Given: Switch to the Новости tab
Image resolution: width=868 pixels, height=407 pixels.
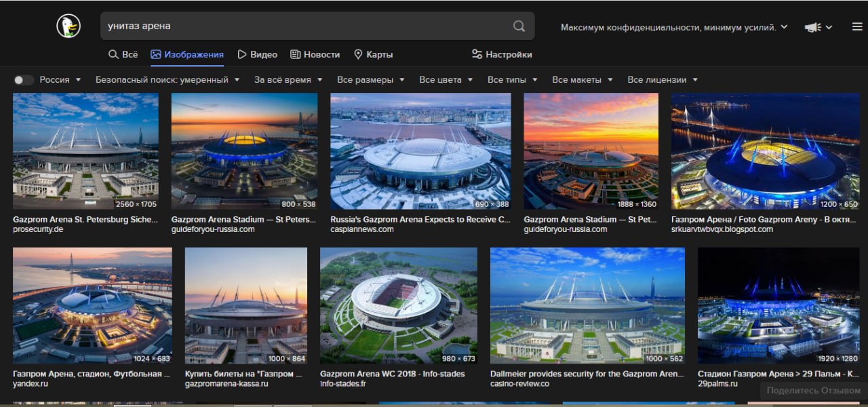Looking at the screenshot, I should coord(315,54).
